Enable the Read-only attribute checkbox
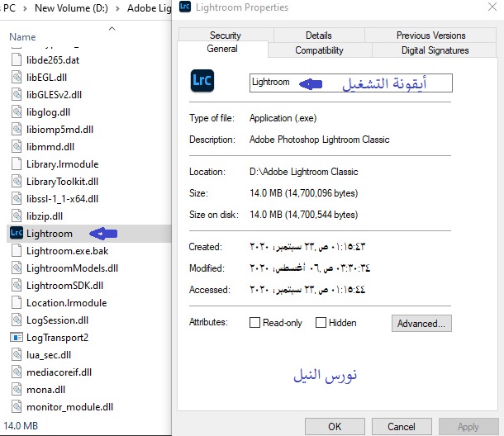Viewport: 504px width, 436px height. click(255, 323)
